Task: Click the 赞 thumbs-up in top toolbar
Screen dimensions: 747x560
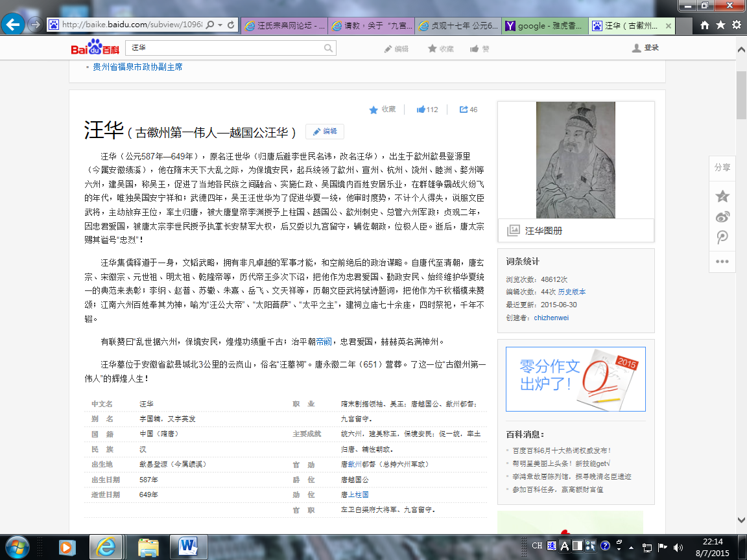Action: point(480,49)
